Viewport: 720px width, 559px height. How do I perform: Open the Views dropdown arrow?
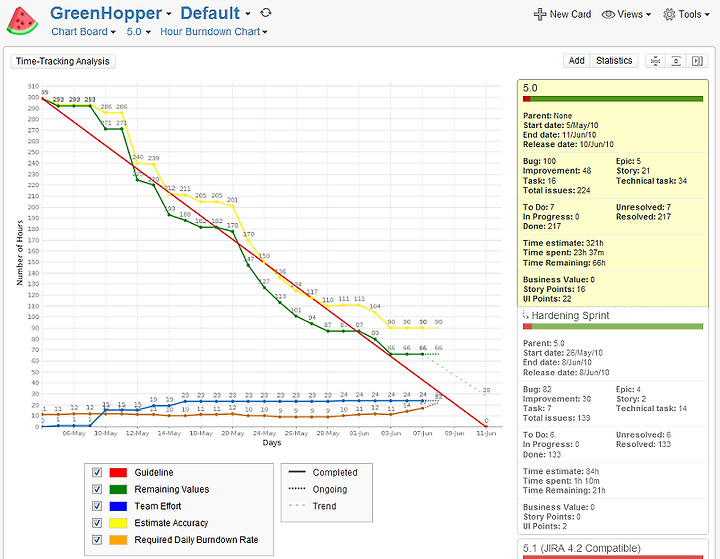(x=648, y=15)
